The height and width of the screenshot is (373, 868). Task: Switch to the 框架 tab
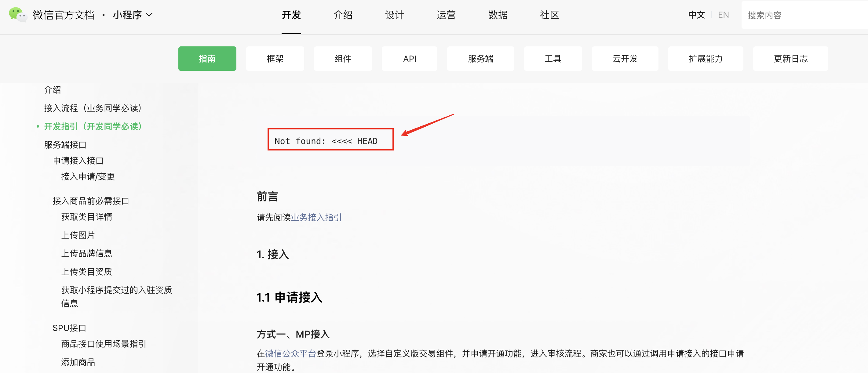click(x=275, y=59)
